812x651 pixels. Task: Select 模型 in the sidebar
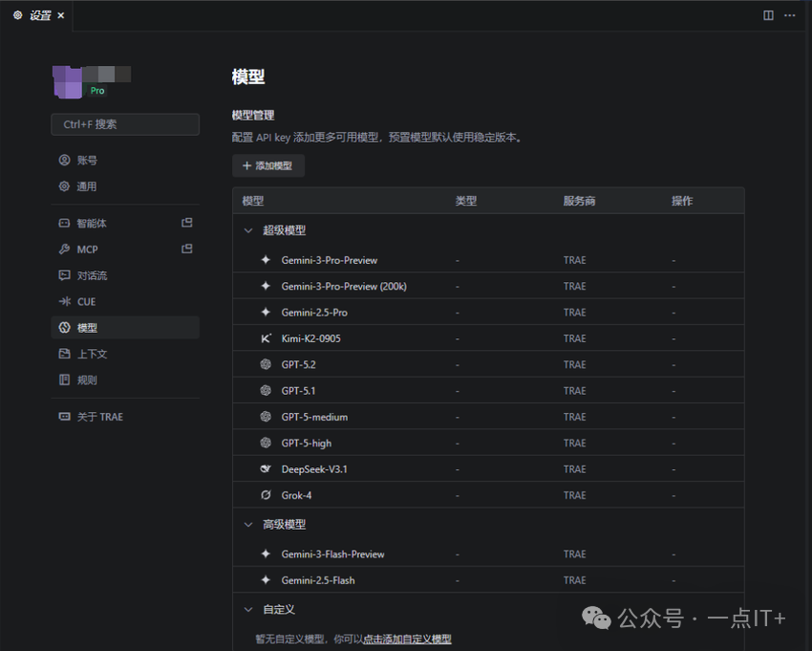pos(125,328)
